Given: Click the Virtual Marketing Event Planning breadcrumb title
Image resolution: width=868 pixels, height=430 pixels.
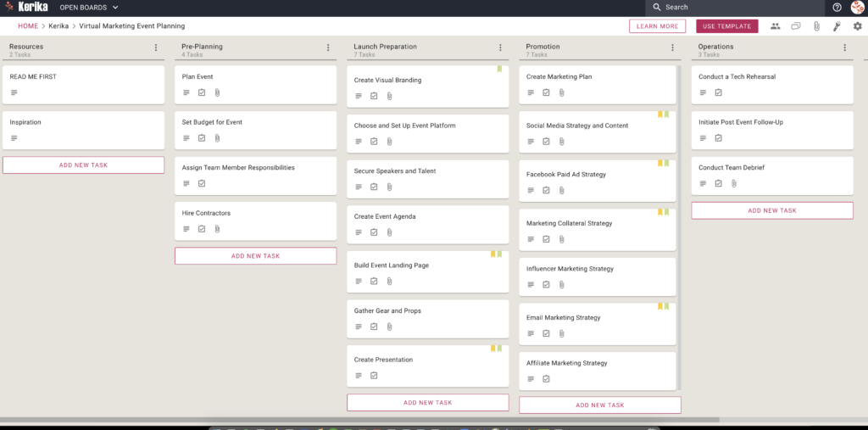Looking at the screenshot, I should (131, 26).
